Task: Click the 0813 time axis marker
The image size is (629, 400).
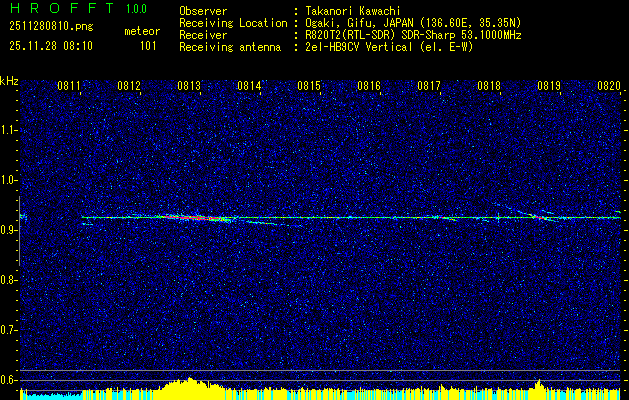Action: point(189,86)
